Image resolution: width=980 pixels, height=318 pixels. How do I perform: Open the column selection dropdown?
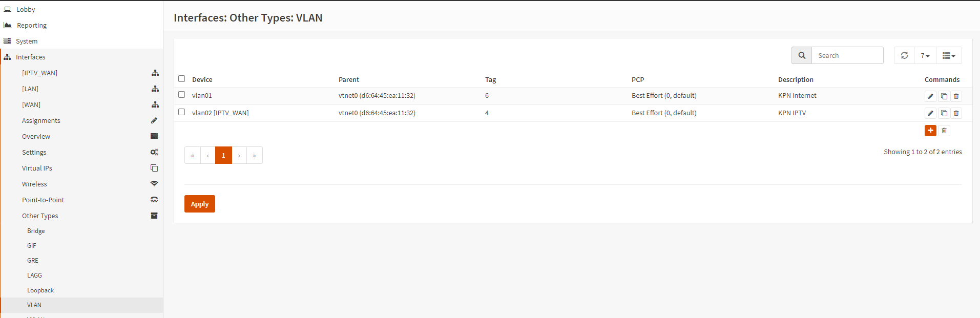coord(949,55)
